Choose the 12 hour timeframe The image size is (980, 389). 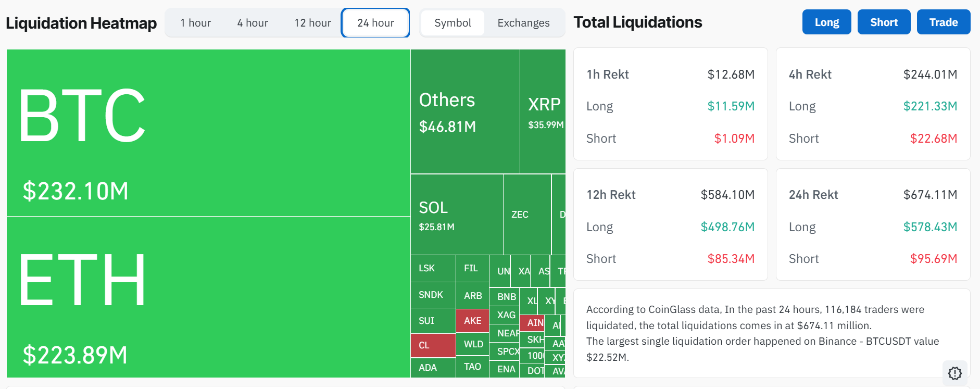pos(312,23)
